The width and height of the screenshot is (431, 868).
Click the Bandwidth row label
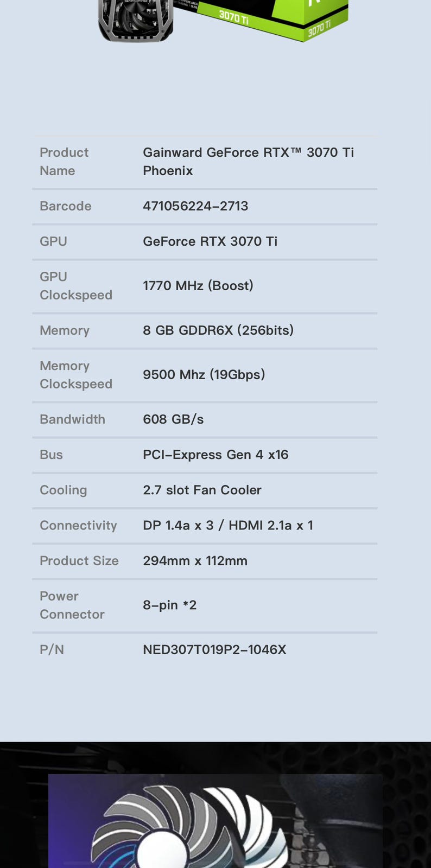click(x=72, y=419)
